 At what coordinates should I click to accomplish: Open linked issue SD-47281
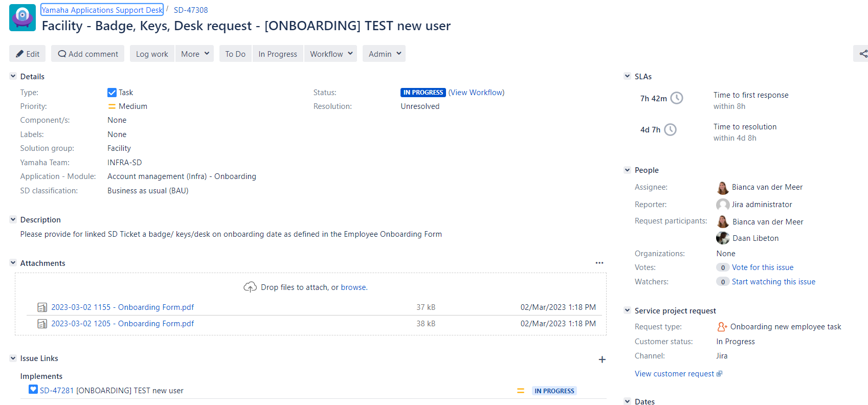click(x=57, y=391)
